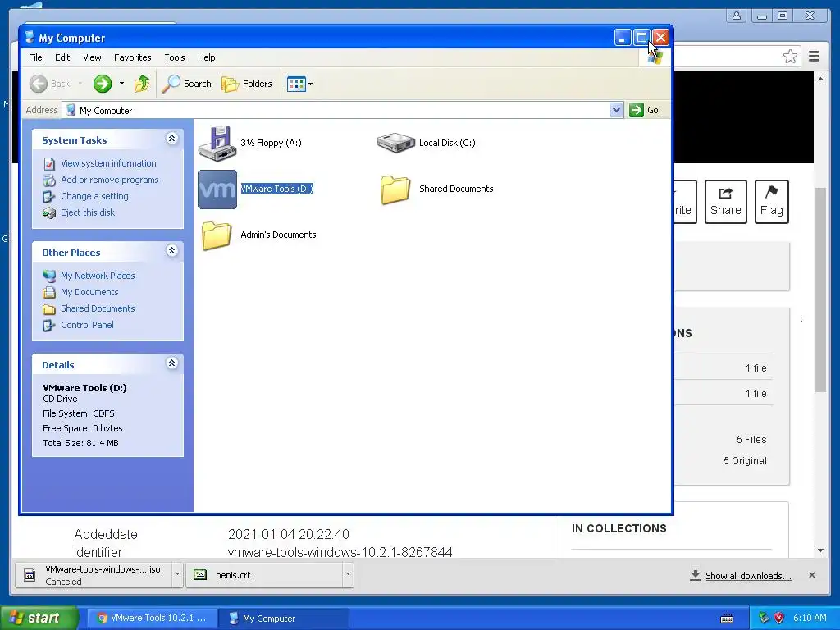The width and height of the screenshot is (840, 630).
Task: Click the My Network Places icon
Action: [x=49, y=276]
